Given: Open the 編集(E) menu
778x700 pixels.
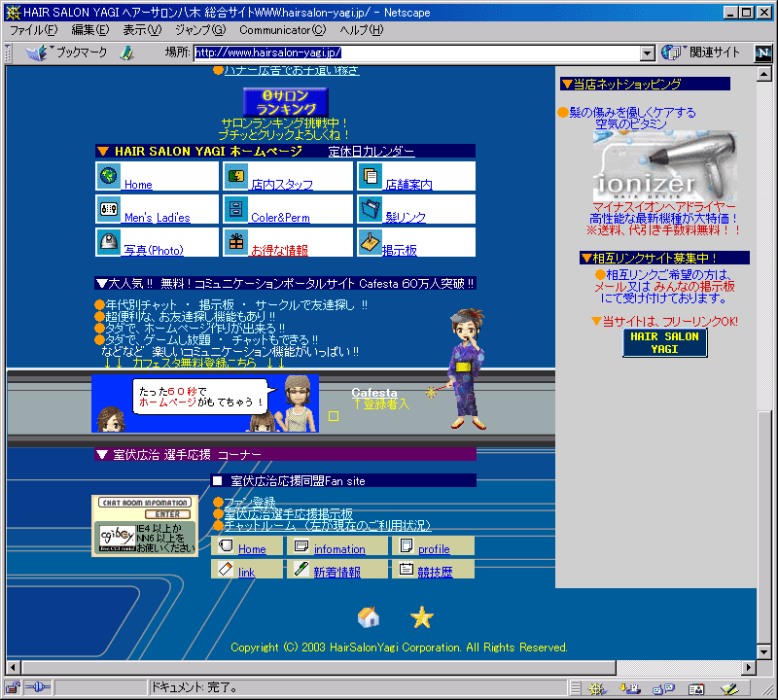Looking at the screenshot, I should 90,30.
